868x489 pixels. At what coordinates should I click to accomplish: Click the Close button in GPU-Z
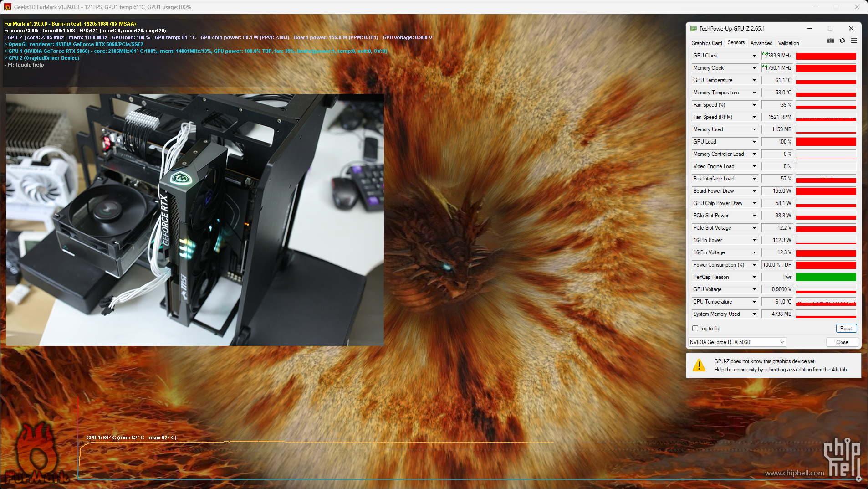click(842, 342)
